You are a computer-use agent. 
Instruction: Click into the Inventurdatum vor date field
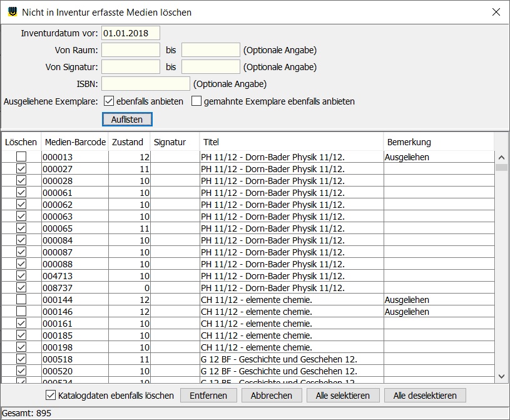(130, 33)
